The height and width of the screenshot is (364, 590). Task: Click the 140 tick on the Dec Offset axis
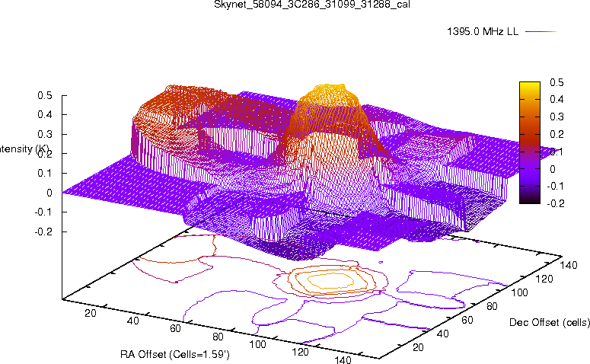click(x=569, y=265)
